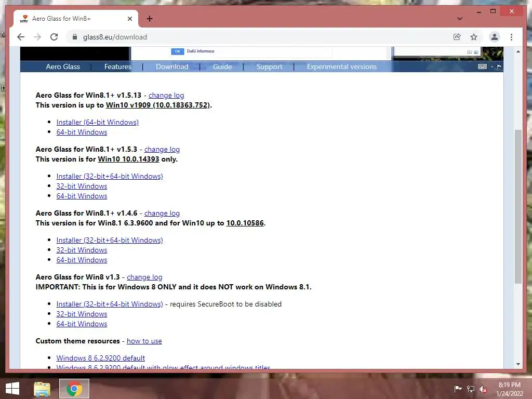The image size is (532, 399).
Task: Select the Aero Glass for Win8+ tab
Action: tap(76, 19)
